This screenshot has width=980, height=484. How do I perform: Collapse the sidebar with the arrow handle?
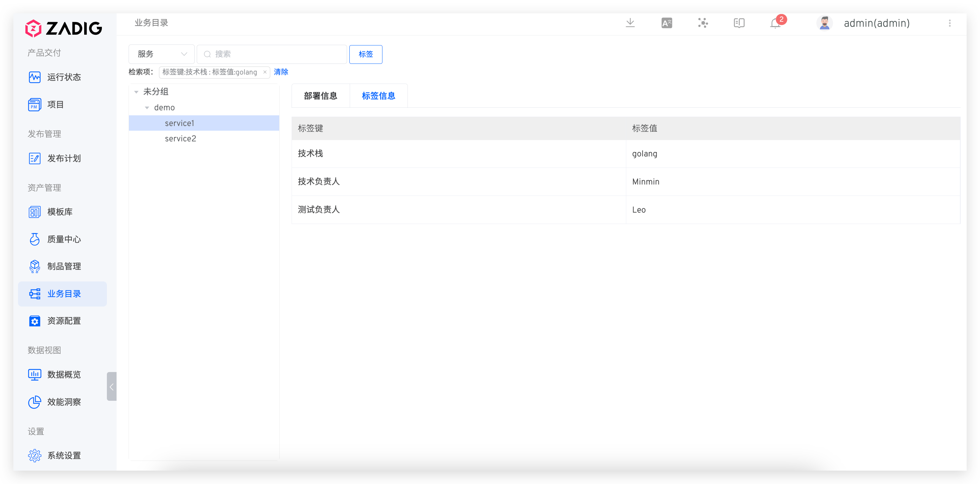[112, 386]
